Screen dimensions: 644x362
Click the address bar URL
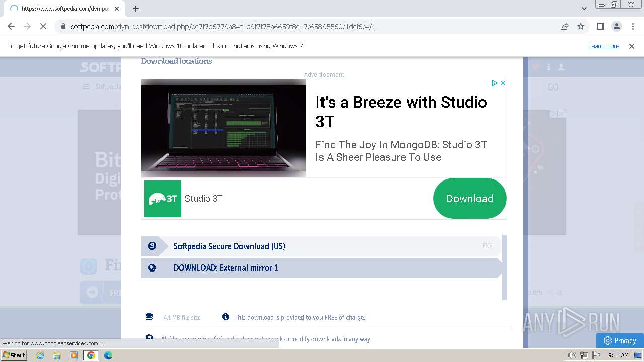[x=223, y=27]
